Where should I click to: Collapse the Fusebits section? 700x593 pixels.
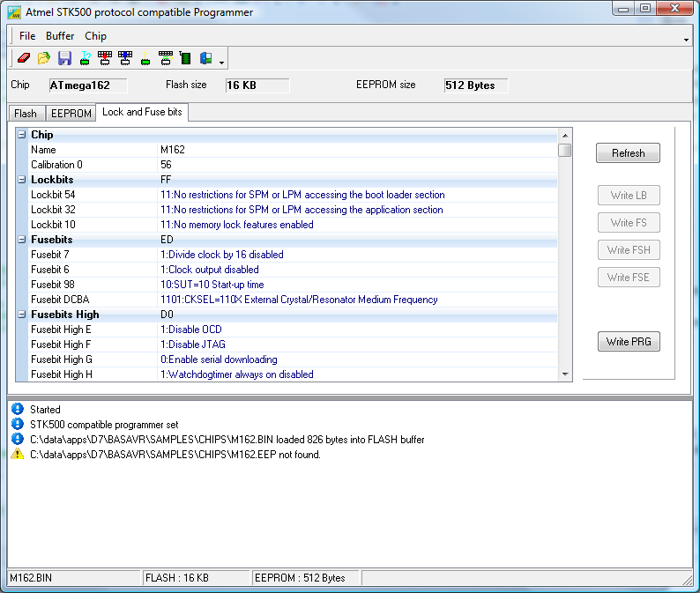pos(21,239)
